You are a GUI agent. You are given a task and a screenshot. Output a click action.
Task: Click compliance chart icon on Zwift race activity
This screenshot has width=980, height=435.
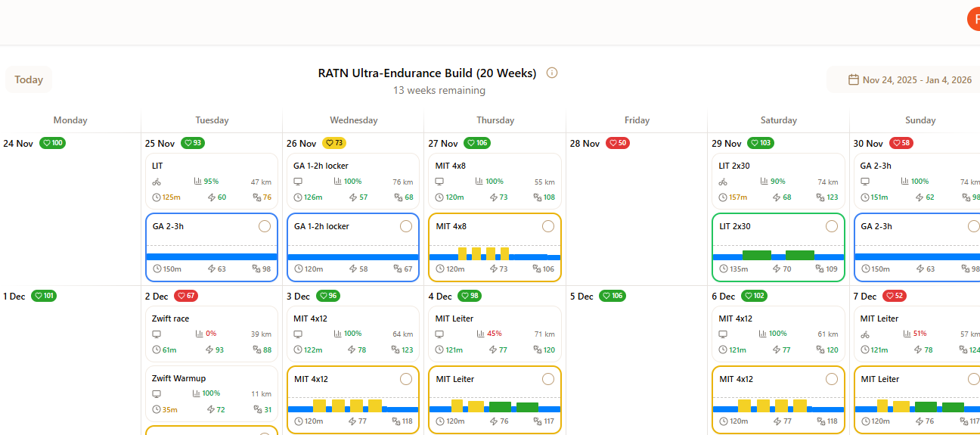click(x=198, y=334)
